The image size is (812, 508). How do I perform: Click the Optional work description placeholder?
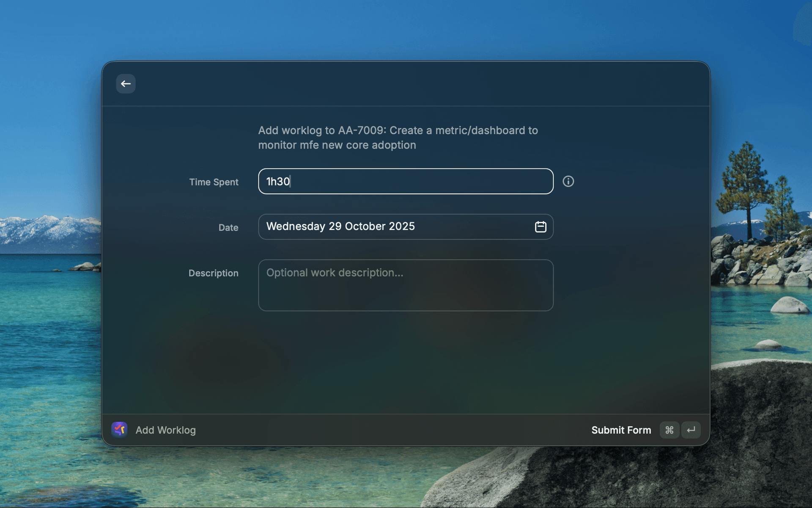coord(334,273)
